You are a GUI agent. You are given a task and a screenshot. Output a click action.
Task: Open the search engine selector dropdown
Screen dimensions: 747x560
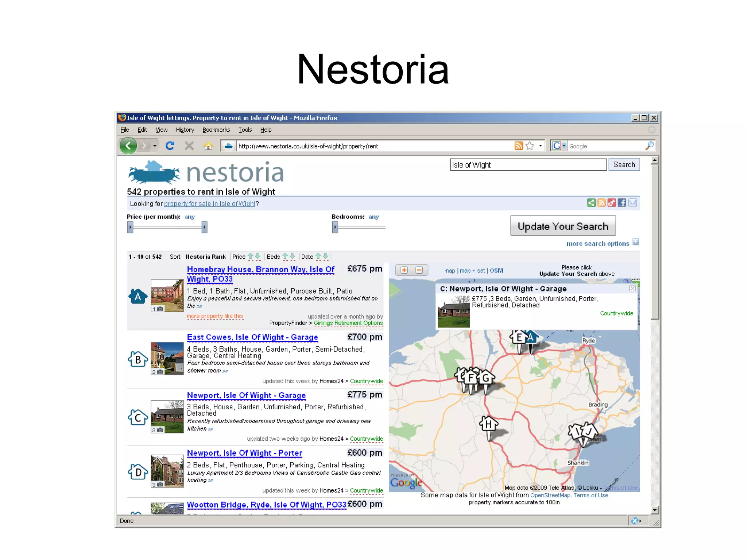pos(564,146)
